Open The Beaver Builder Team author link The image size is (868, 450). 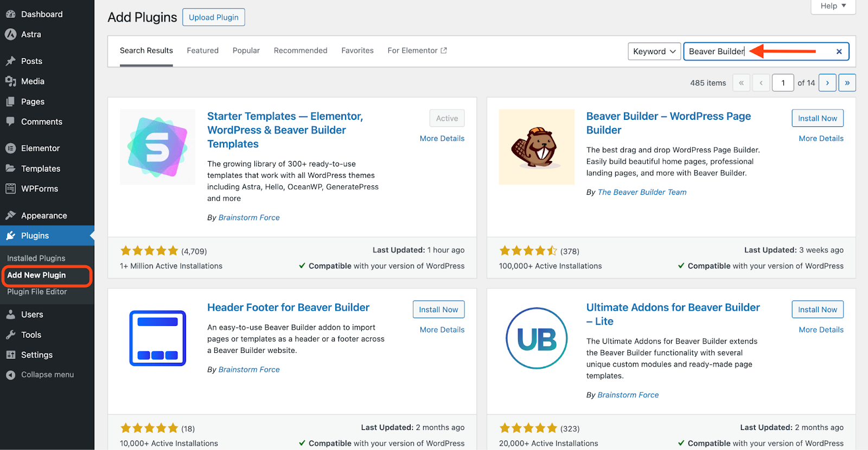click(x=642, y=192)
